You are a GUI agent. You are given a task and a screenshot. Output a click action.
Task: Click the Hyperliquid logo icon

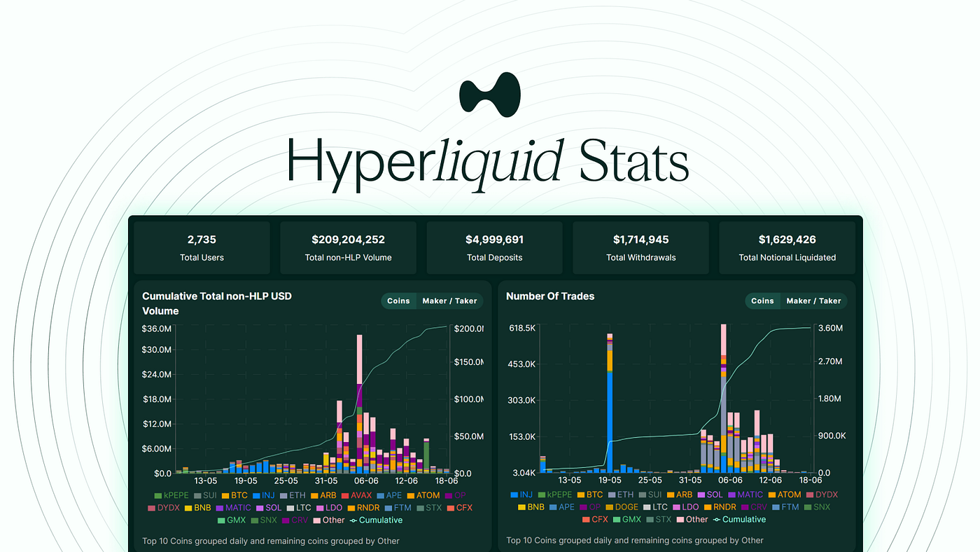[x=489, y=95]
